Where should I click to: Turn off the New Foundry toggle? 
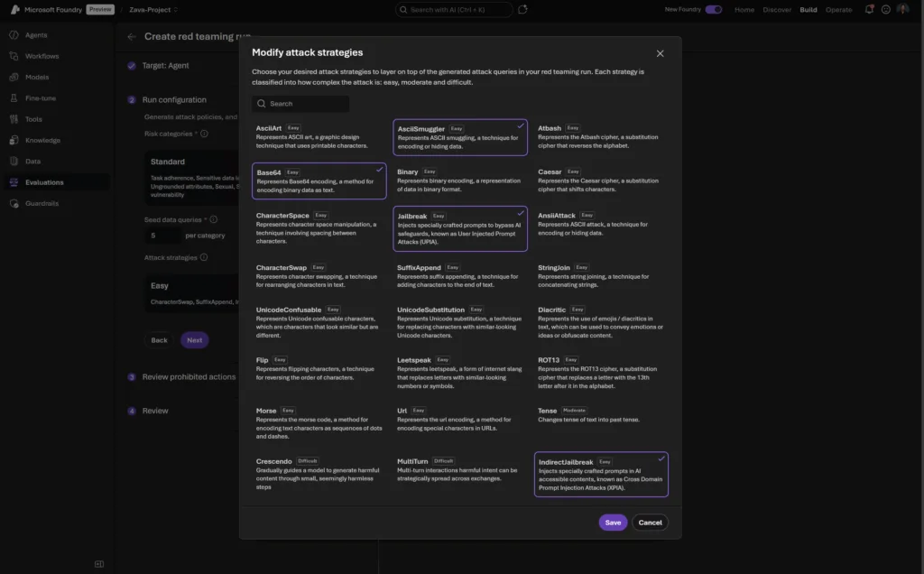point(713,10)
